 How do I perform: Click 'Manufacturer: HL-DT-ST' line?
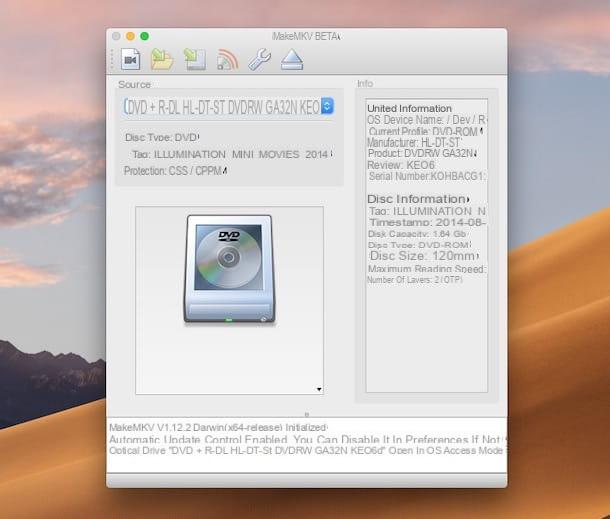point(415,142)
